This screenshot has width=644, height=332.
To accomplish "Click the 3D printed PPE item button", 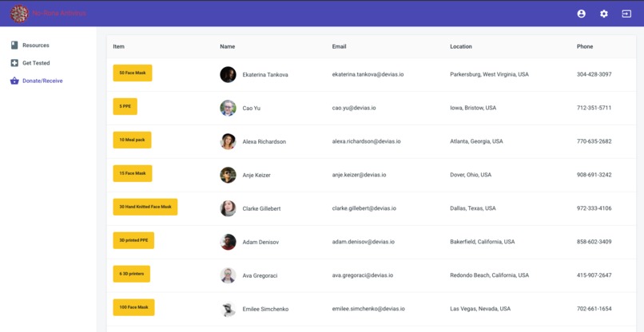I will click(x=133, y=240).
